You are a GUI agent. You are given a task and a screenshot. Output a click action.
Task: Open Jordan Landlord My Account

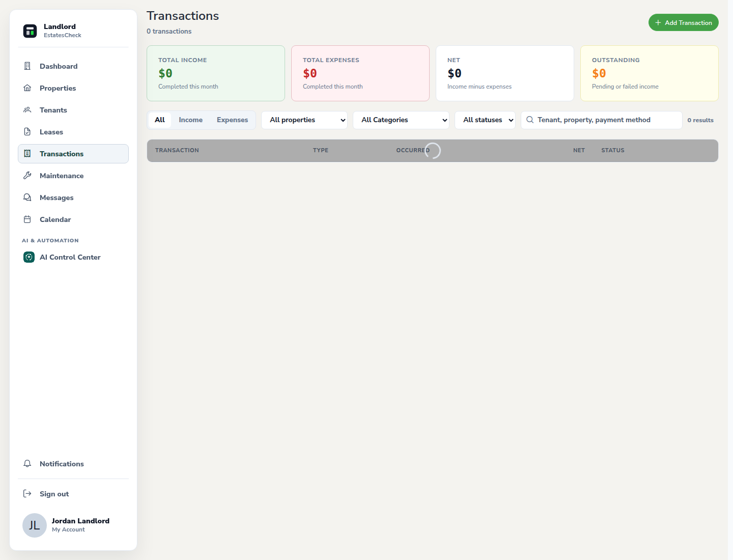[x=73, y=525]
